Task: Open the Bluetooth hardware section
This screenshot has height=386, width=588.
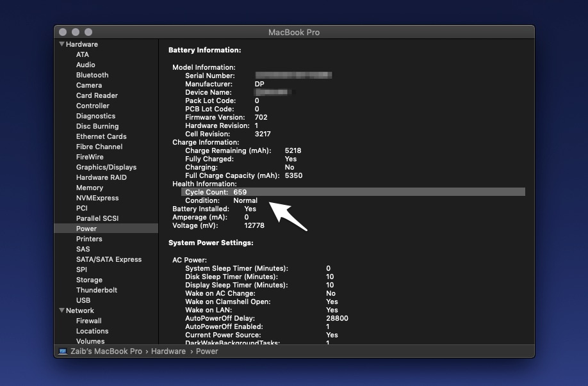Action: tap(92, 75)
